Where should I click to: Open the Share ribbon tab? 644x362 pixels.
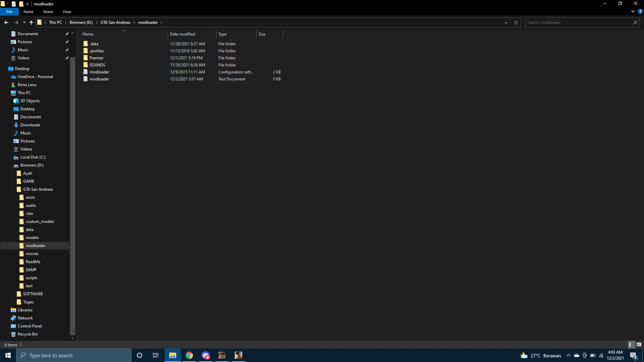tap(48, 12)
